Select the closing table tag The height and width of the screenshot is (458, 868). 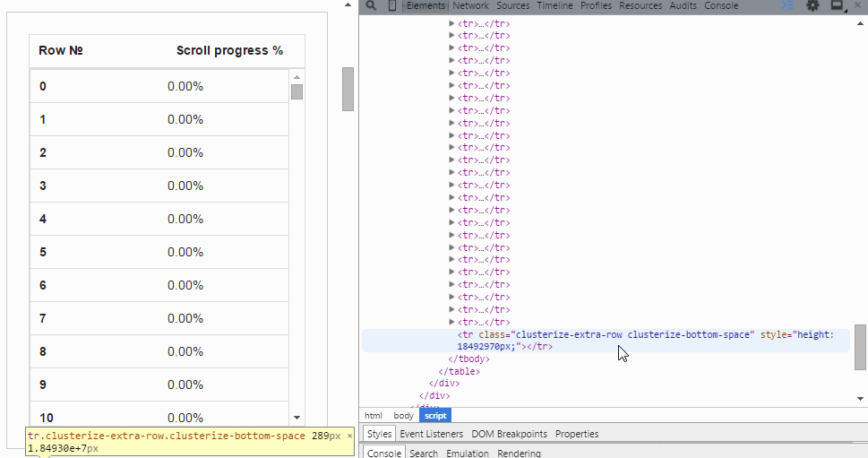tap(460, 371)
